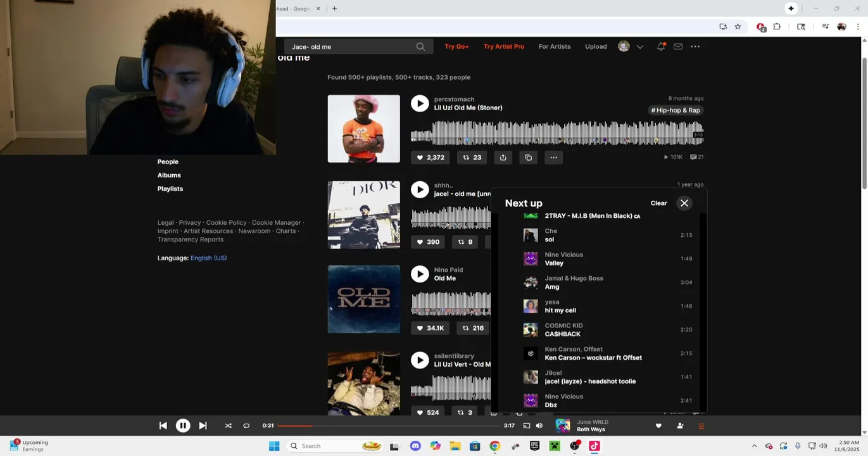This screenshot has height=456, width=868.
Task: Play ssilentlibrary's Lil Uzi Vert track
Action: point(420,360)
